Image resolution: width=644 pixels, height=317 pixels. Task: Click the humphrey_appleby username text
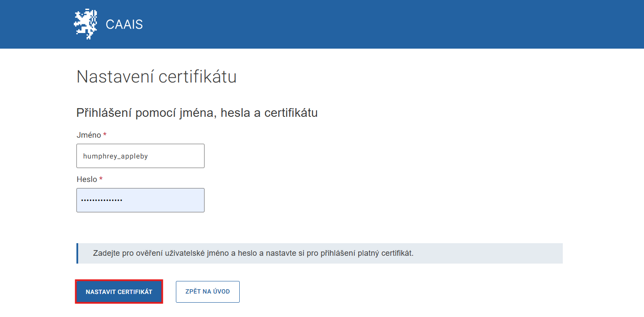[x=116, y=156]
